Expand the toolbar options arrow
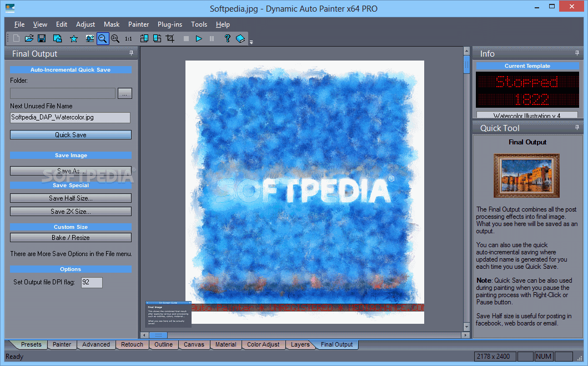The height and width of the screenshot is (366, 588). (252, 42)
